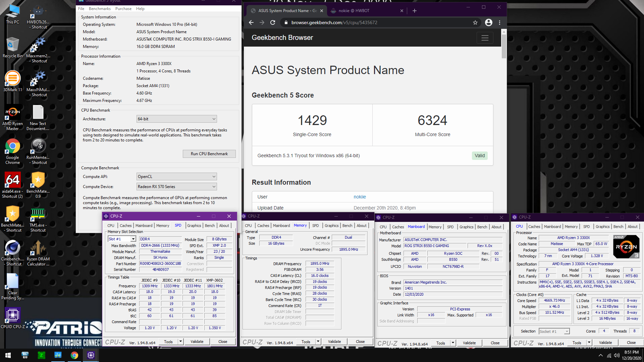Expand Architecture 64-bit dropdown
The image size is (644, 362).
[x=177, y=119]
